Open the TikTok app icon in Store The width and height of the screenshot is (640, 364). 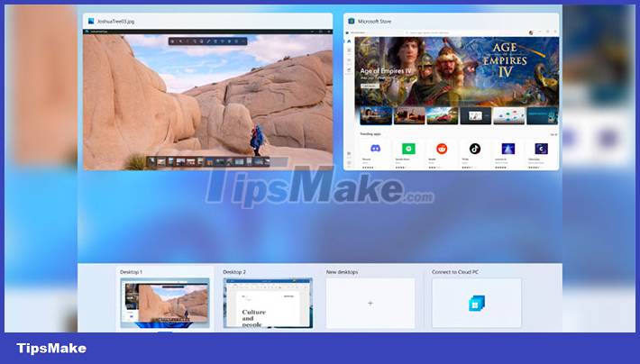pos(475,149)
